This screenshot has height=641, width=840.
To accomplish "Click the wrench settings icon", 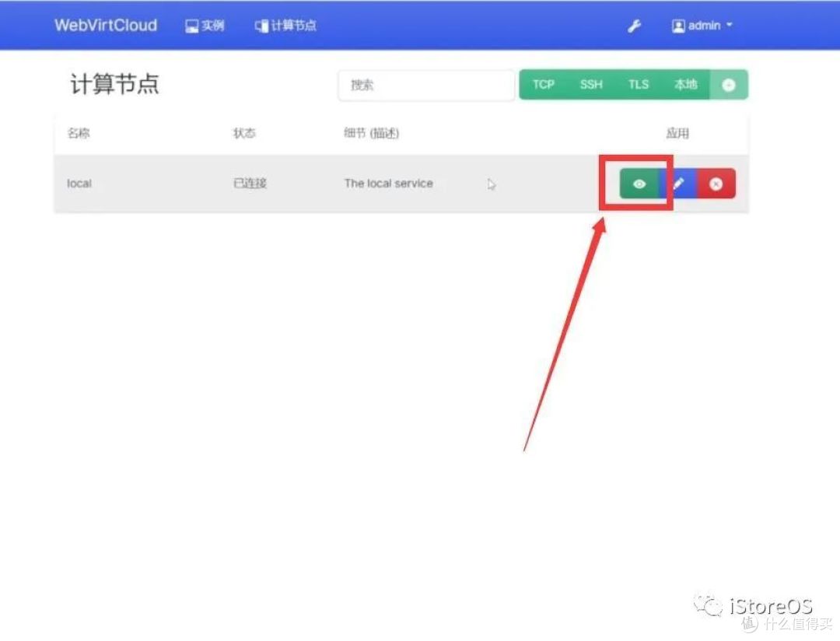I will (635, 26).
